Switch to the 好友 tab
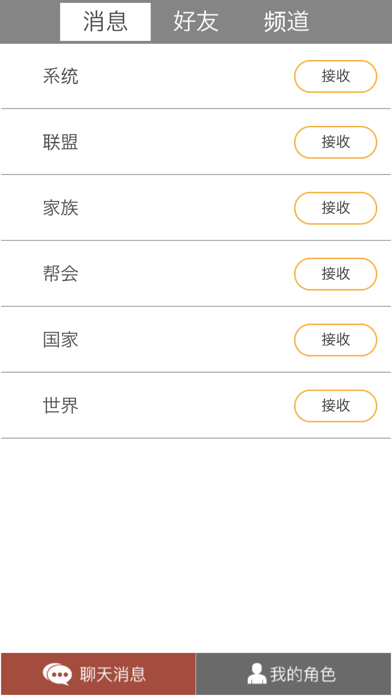Screen dimensions: 392x696 [x=196, y=22]
